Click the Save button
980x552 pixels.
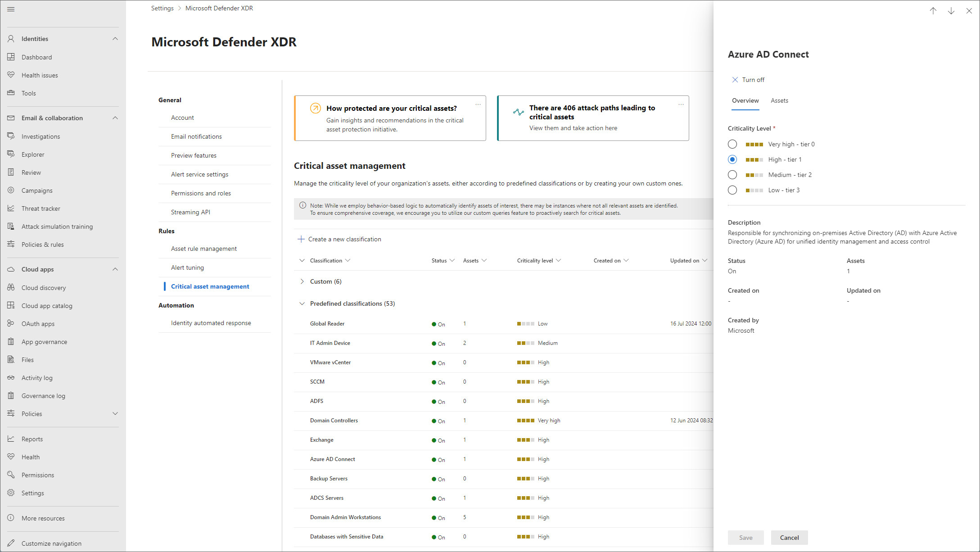[x=745, y=538]
